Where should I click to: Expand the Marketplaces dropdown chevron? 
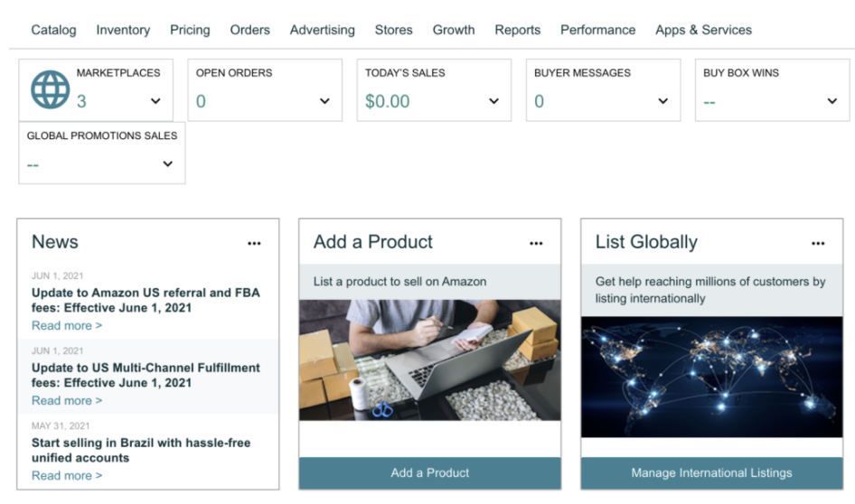pos(155,101)
